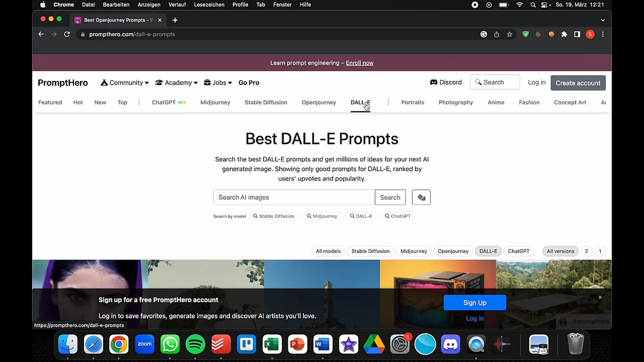Click the Sign Up button
This screenshot has height=362, width=644.
(x=475, y=302)
